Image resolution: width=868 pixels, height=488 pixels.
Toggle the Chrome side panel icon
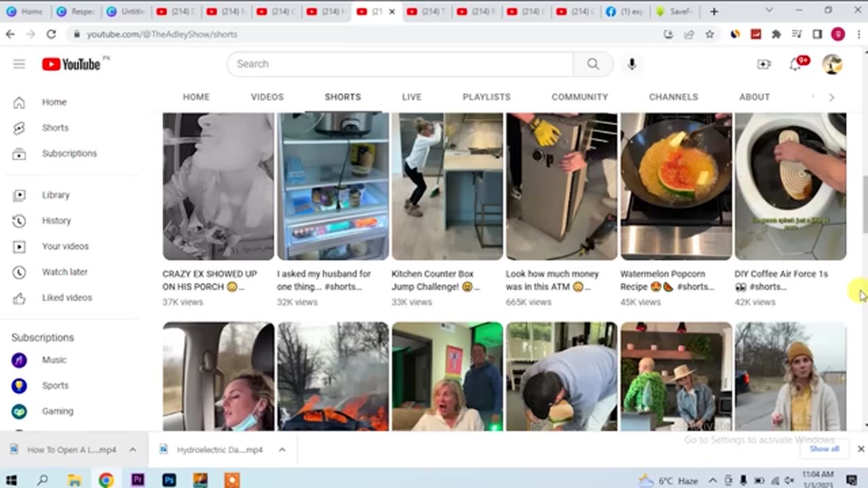[817, 34]
